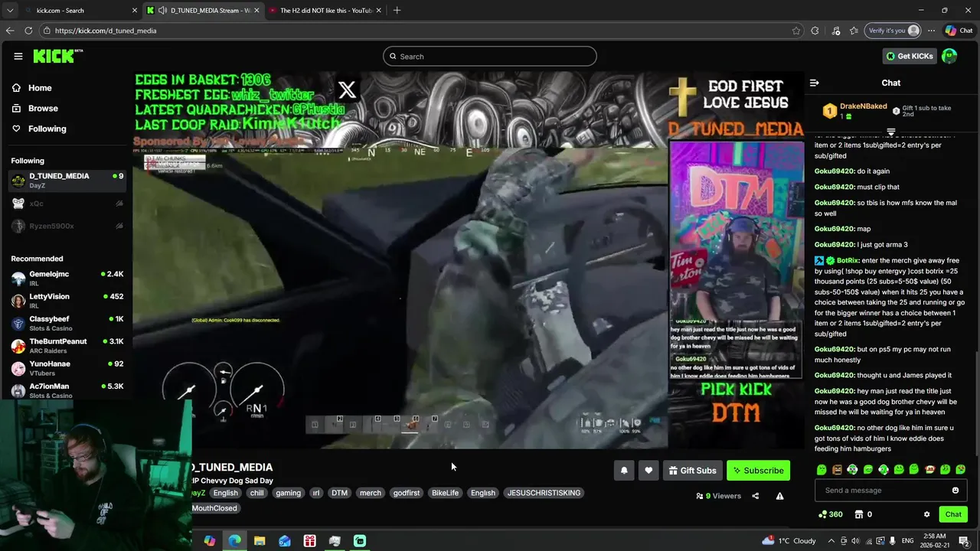Click DrakeNBaked top gifter entry
Image resolution: width=980 pixels, height=551 pixels.
[x=854, y=111]
